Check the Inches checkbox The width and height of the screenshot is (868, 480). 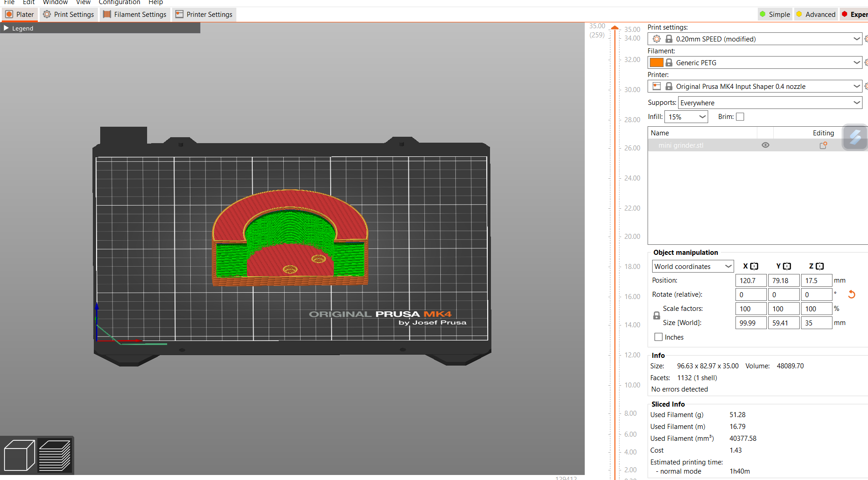tap(659, 337)
